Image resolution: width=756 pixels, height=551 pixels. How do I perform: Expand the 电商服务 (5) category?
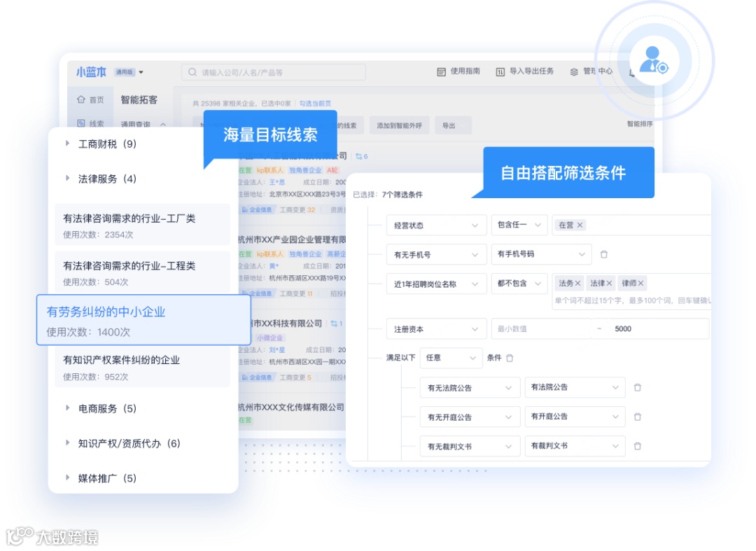[x=67, y=408]
